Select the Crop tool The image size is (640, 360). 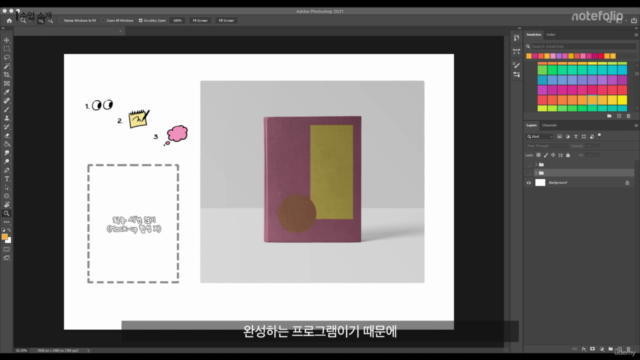(7, 75)
